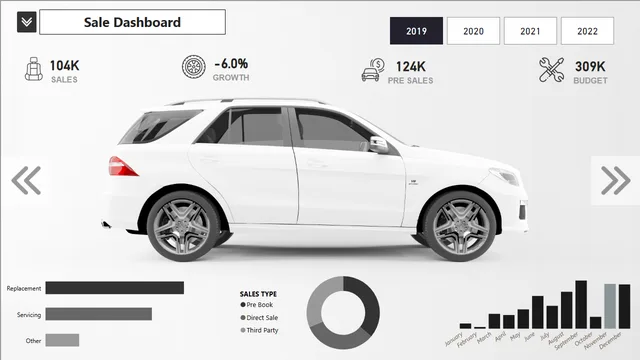
Task: Switch to the 2022 year tab
Action: click(x=587, y=31)
